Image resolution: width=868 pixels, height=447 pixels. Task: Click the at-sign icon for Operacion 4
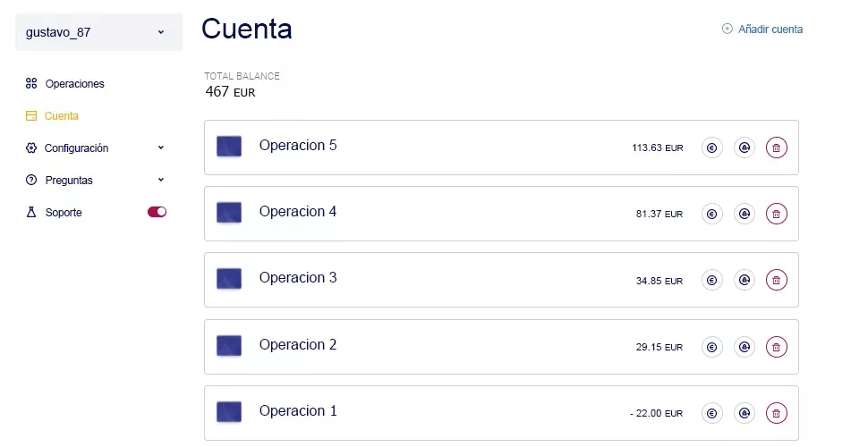744,215
